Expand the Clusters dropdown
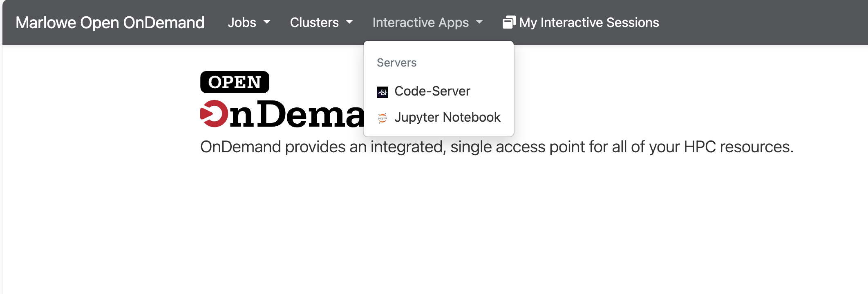This screenshot has height=294, width=868. 321,22
